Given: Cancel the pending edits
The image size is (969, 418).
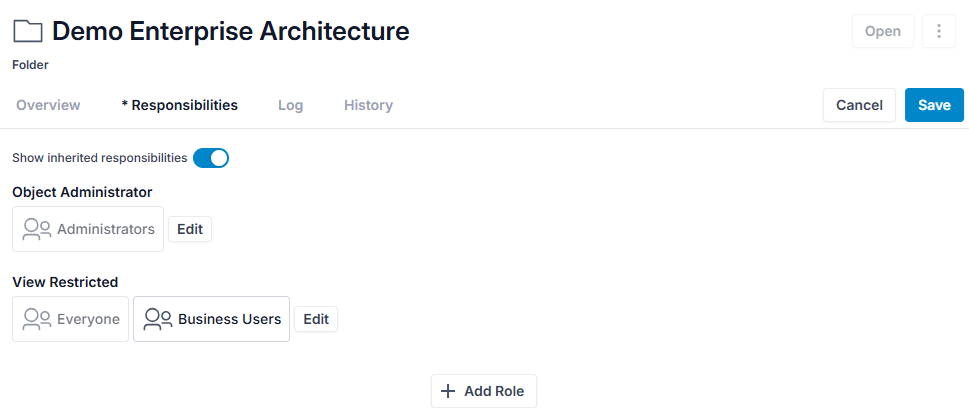Looking at the screenshot, I should pyautogui.click(x=859, y=105).
